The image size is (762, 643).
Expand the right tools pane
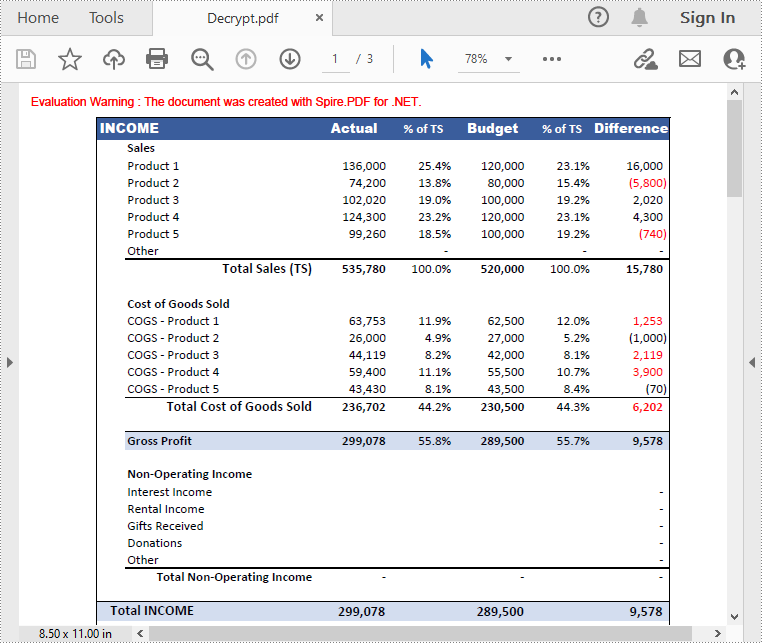(x=752, y=363)
